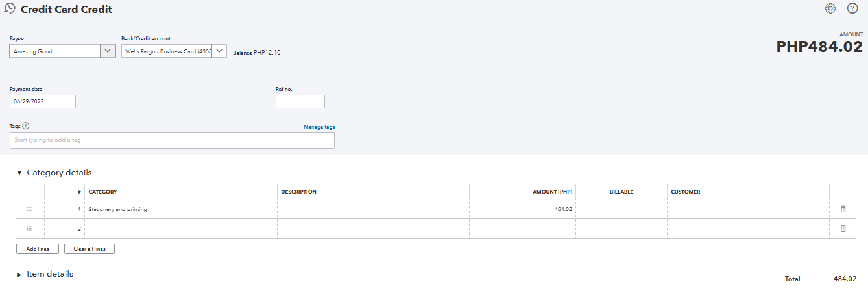Click the Clear all lines button
Screen dimensions: 868x291
point(90,249)
